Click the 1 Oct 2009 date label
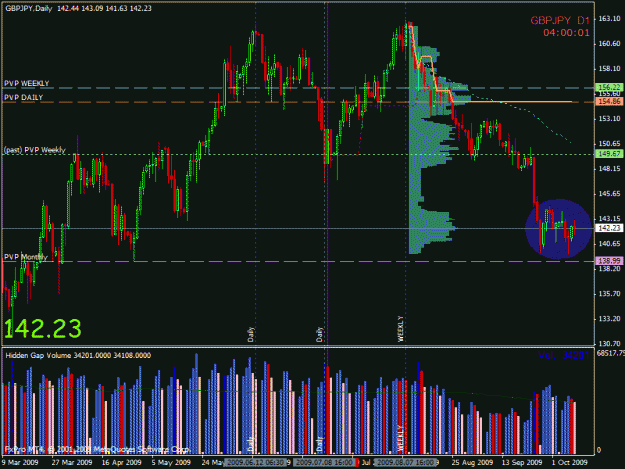This screenshot has width=625, height=469. [569, 462]
